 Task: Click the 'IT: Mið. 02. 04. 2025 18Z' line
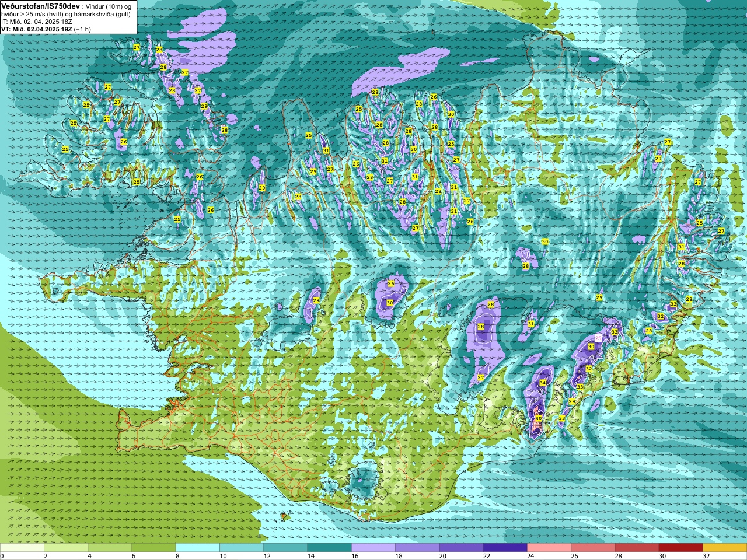click(37, 22)
